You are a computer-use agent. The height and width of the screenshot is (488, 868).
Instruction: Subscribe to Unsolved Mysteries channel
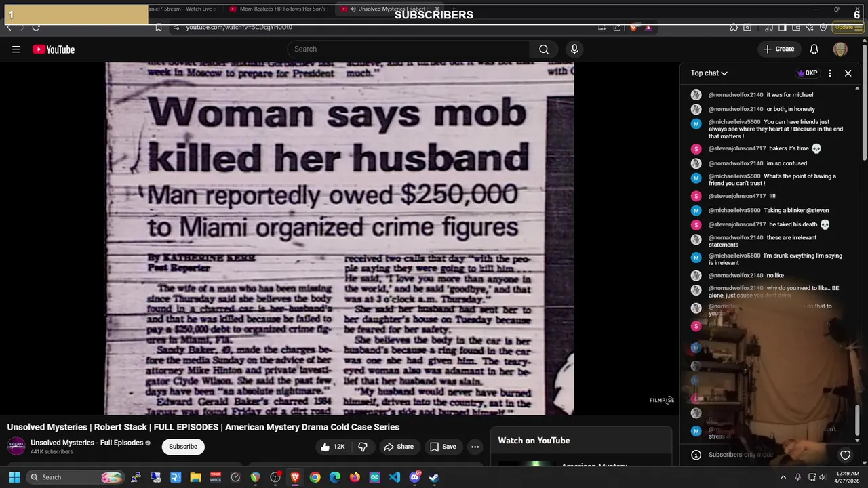(x=183, y=447)
